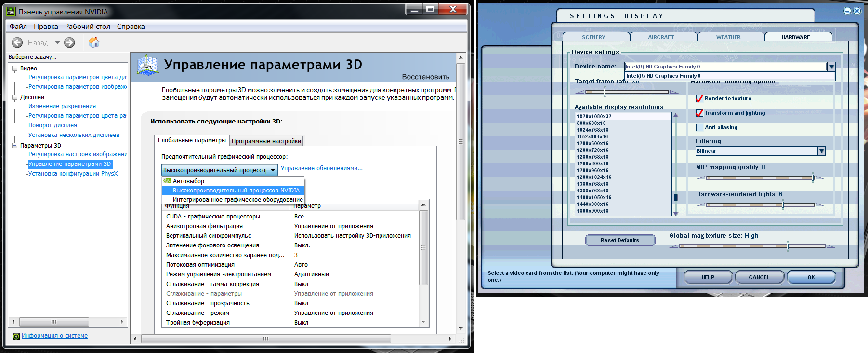Open the Файл menu
This screenshot has height=354, width=868.
click(18, 27)
